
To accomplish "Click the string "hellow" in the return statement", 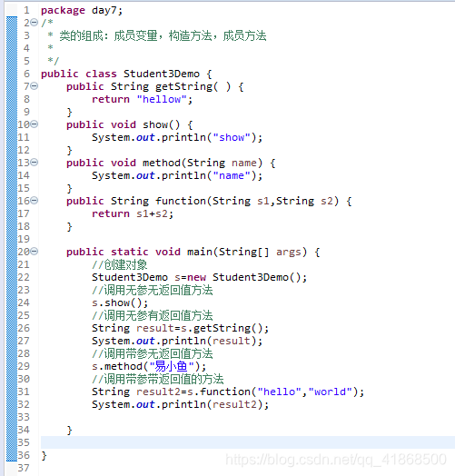I will point(162,99).
